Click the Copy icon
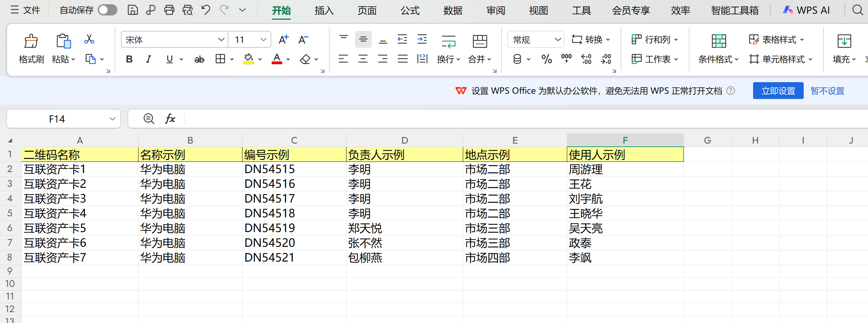The image size is (868, 323). click(91, 59)
